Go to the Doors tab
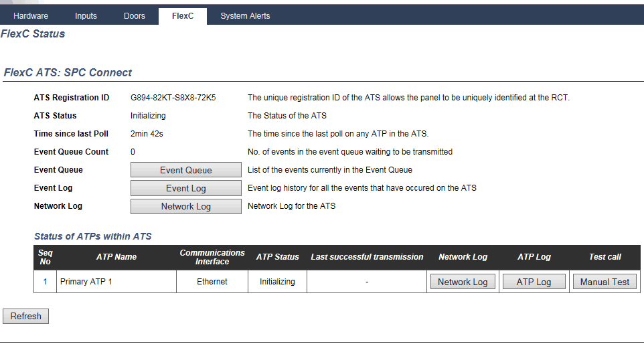This screenshot has height=344, width=644. tap(134, 16)
